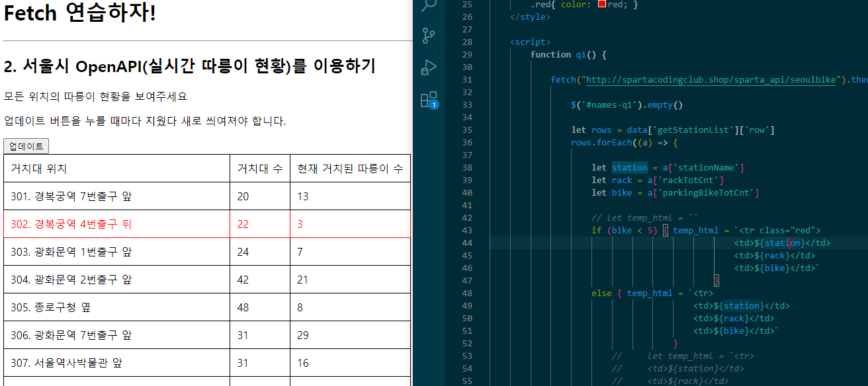Click line number 36 in editor gutter
This screenshot has height=386, width=868.
[x=467, y=143]
